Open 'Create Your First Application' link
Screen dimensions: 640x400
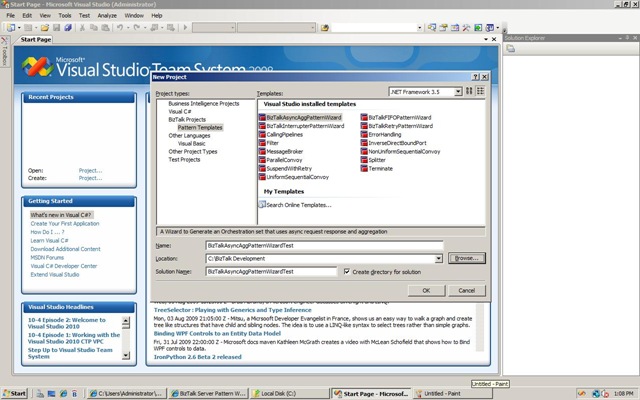coord(65,224)
